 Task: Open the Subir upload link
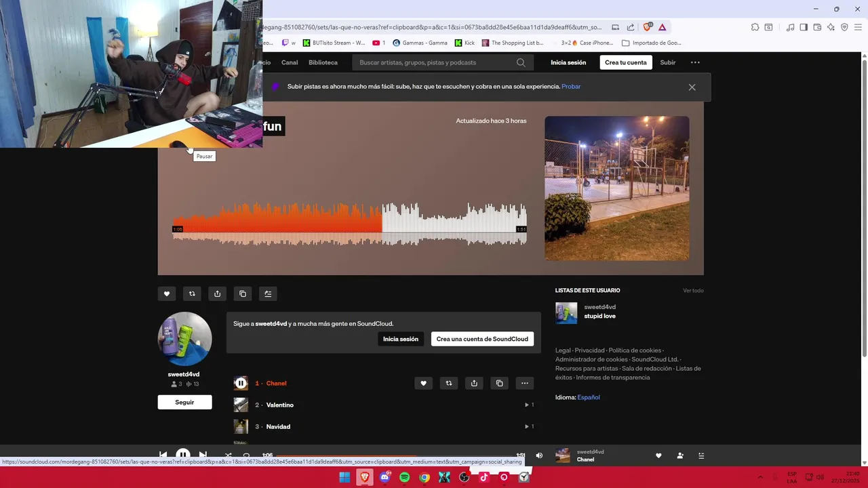[668, 62]
